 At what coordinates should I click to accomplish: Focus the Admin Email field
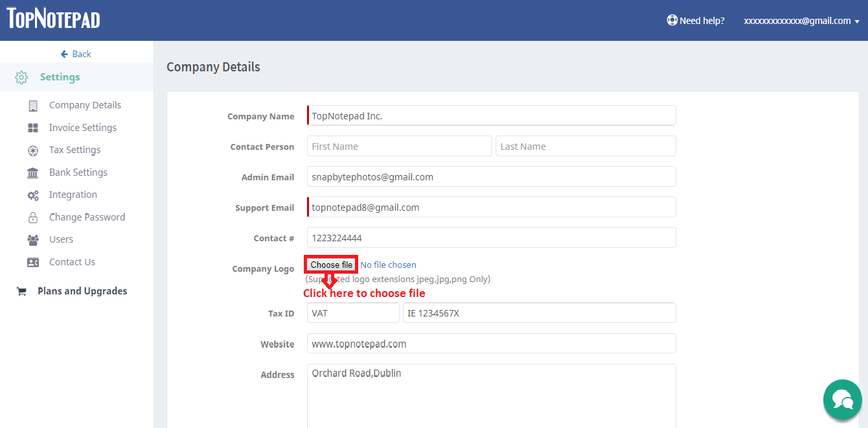[x=492, y=176]
